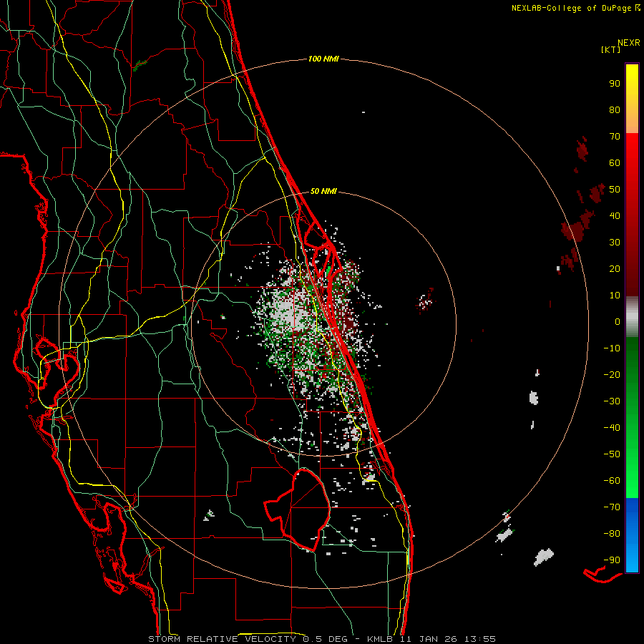Screen dimensions: 644x644
Task: Pick the gray zero-velocity segment of color bar
Action: (x=632, y=317)
